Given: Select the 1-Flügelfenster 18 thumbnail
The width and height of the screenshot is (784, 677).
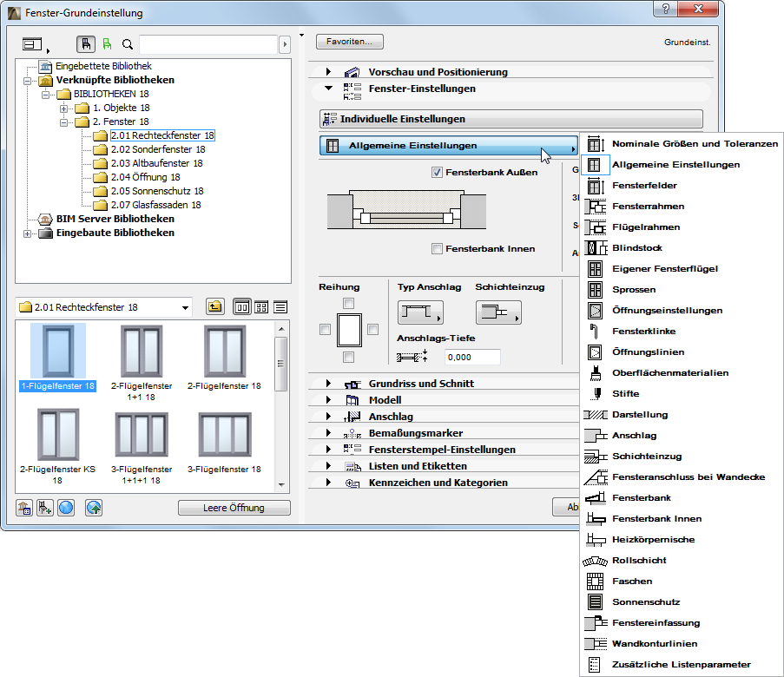Looking at the screenshot, I should [x=57, y=353].
